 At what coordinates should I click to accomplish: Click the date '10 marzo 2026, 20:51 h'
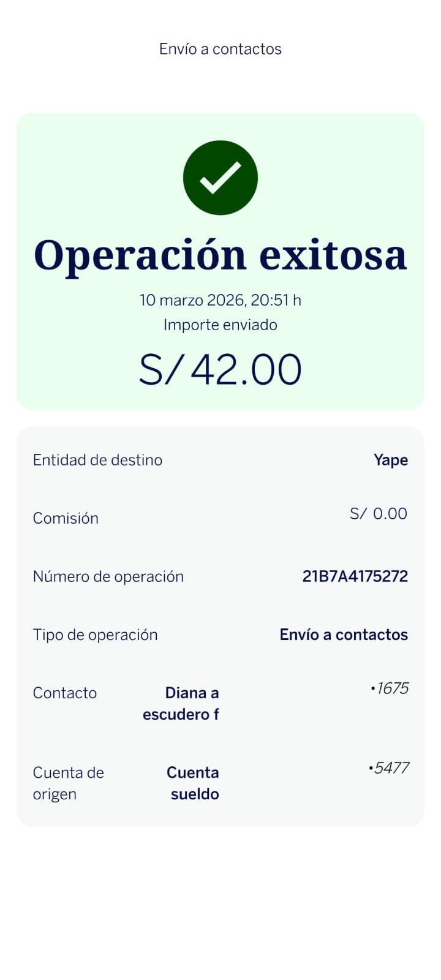[x=221, y=300]
